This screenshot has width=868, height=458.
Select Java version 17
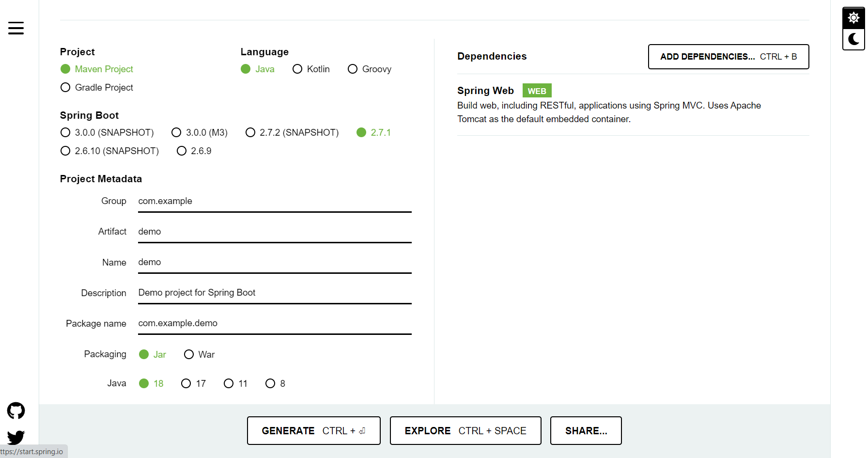click(x=193, y=383)
